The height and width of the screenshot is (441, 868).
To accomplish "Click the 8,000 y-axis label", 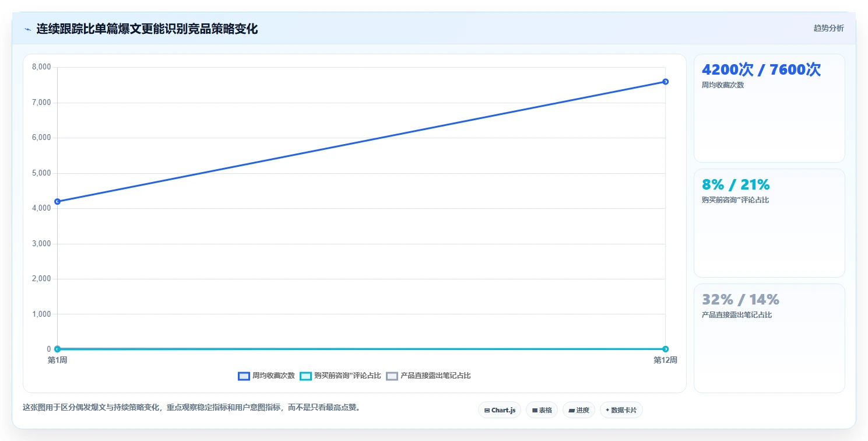I will [41, 67].
